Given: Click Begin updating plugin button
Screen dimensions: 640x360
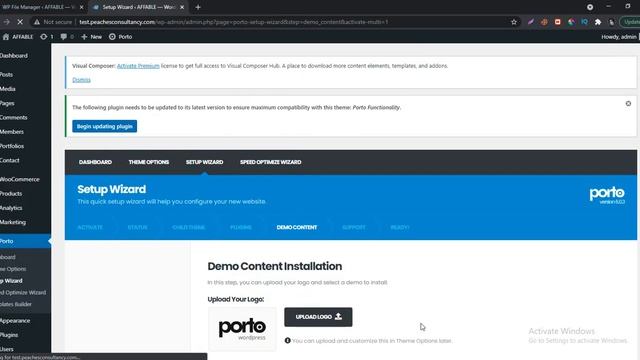Looking at the screenshot, I should (104, 126).
